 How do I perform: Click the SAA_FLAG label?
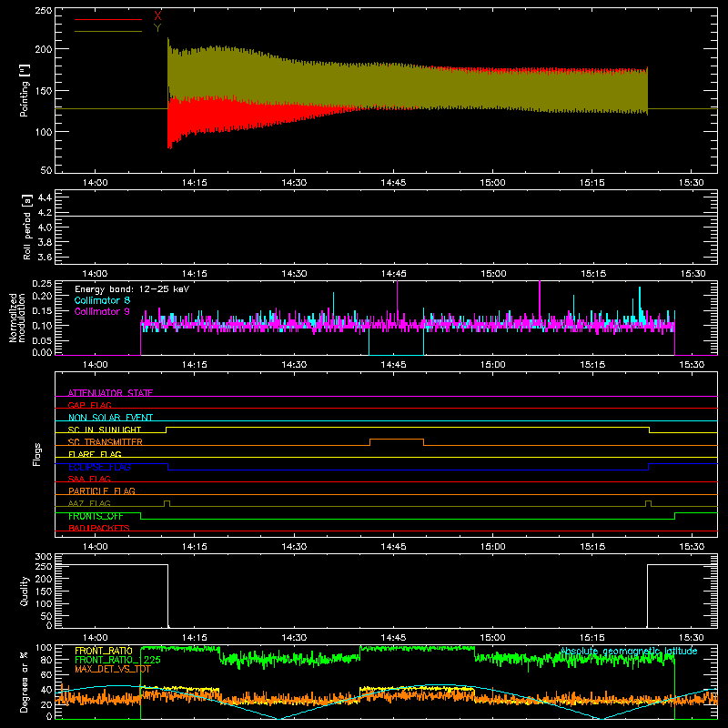point(89,479)
